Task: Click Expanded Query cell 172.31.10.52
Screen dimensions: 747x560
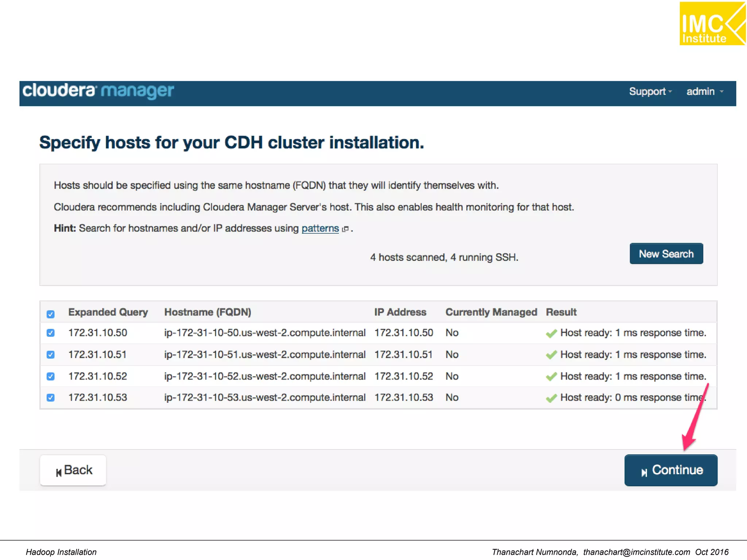Action: (98, 376)
